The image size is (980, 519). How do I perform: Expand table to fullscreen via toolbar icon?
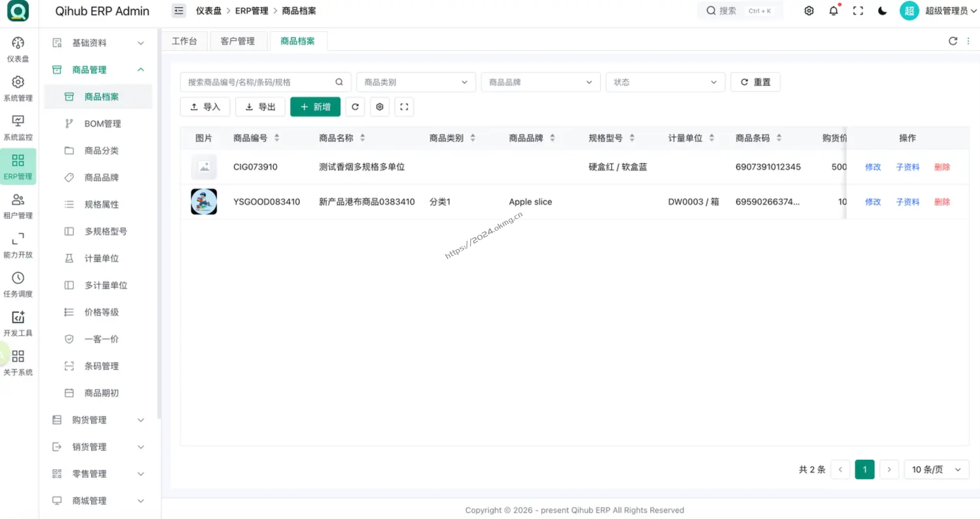click(404, 107)
